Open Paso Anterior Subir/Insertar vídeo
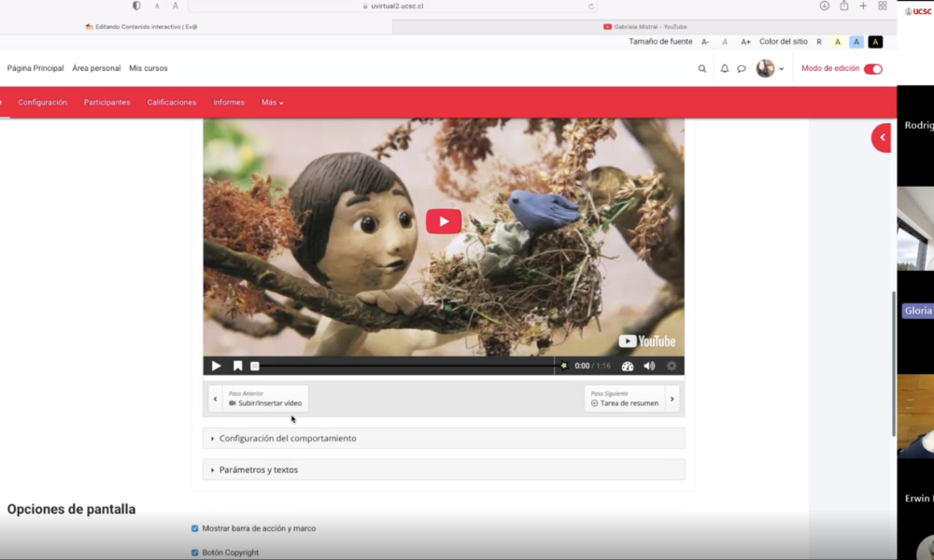934x560 pixels. click(265, 399)
